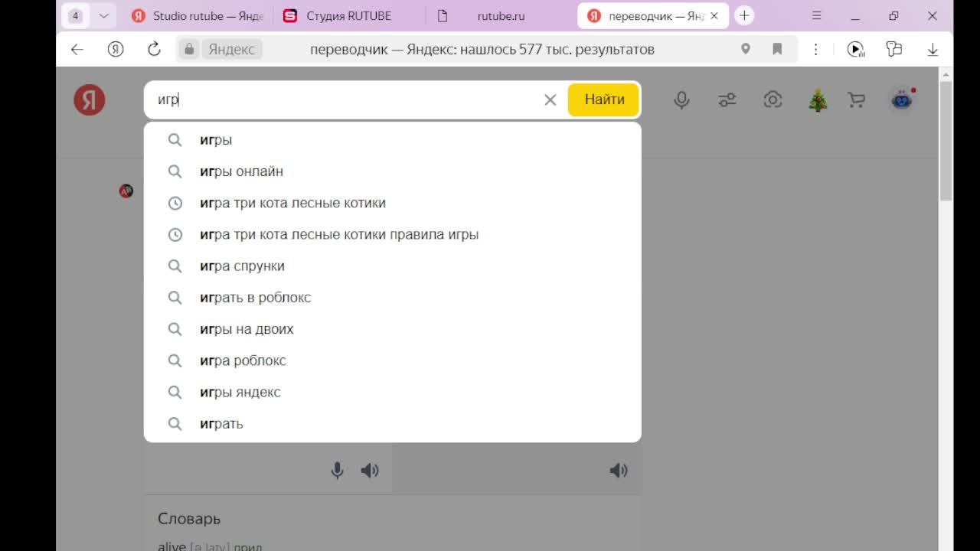Clear the search field with the X icon

tap(550, 99)
